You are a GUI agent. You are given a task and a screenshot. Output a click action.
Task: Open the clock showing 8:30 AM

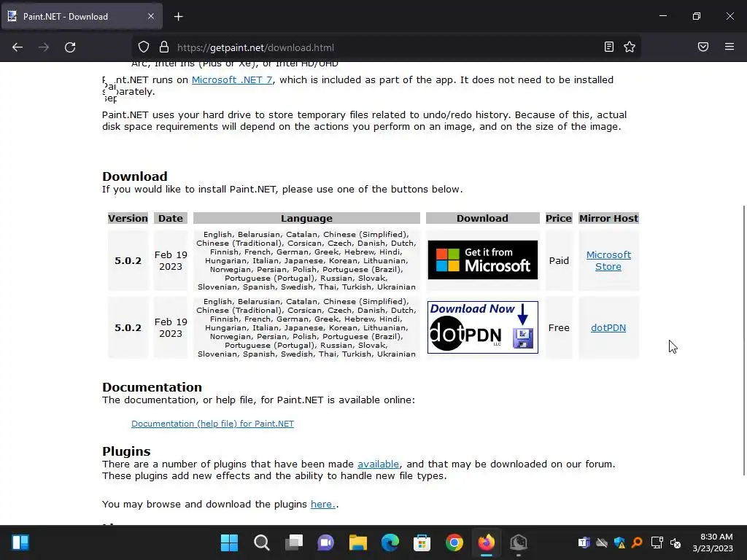tap(713, 542)
